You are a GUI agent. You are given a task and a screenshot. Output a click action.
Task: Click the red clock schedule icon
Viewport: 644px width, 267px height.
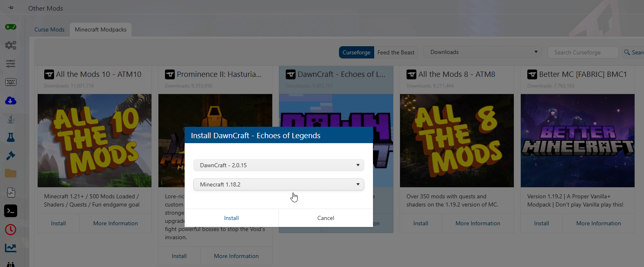click(11, 229)
